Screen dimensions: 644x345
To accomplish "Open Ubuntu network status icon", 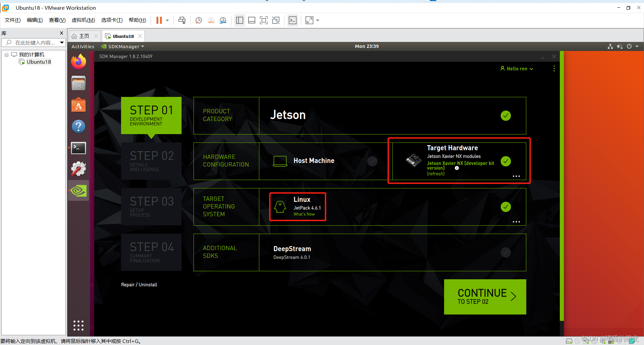I will click(x=610, y=47).
